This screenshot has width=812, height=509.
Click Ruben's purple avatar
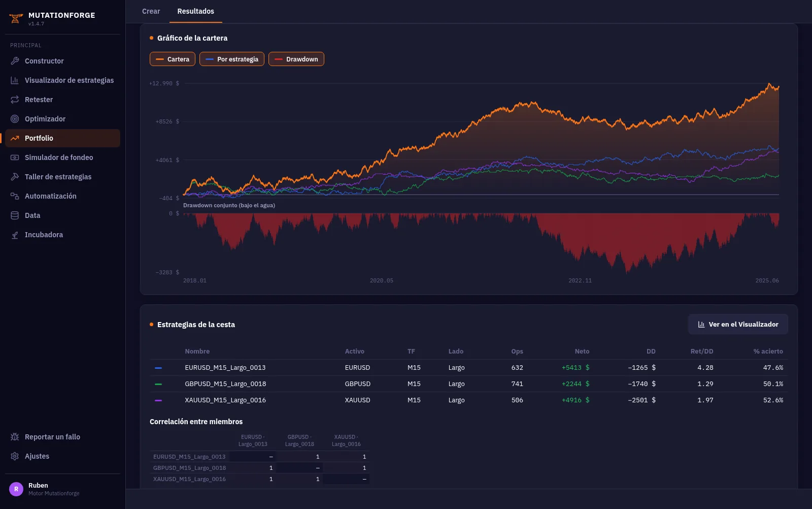coord(16,489)
